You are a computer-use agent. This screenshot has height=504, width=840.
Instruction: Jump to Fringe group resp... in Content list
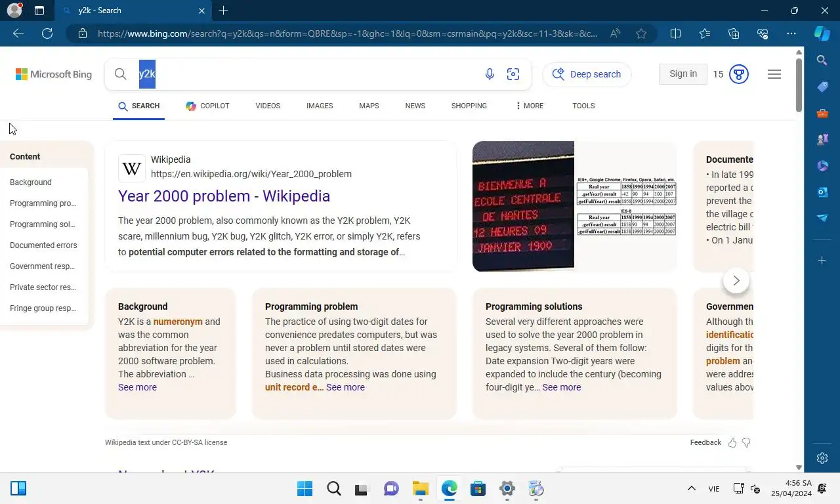coord(43,308)
